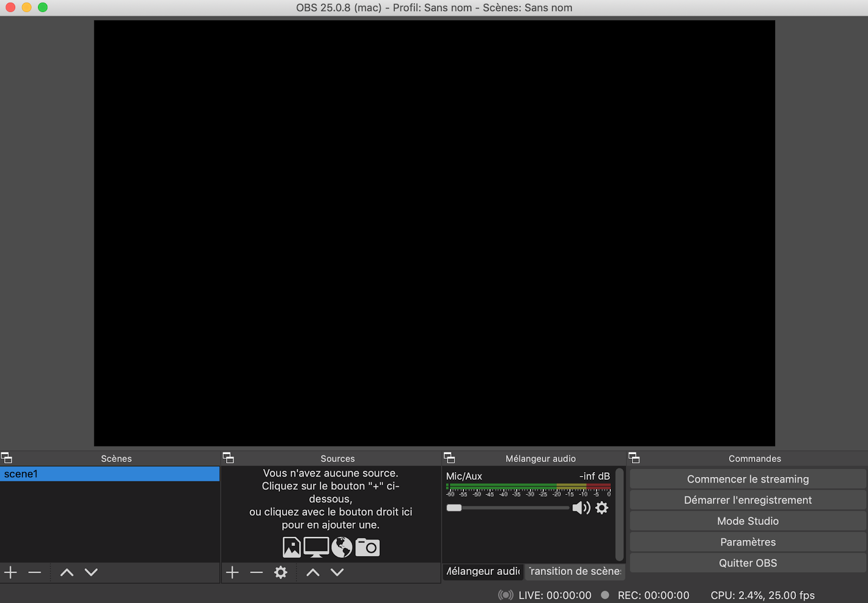Add a new source with plus button
This screenshot has width=868, height=603.
(232, 572)
